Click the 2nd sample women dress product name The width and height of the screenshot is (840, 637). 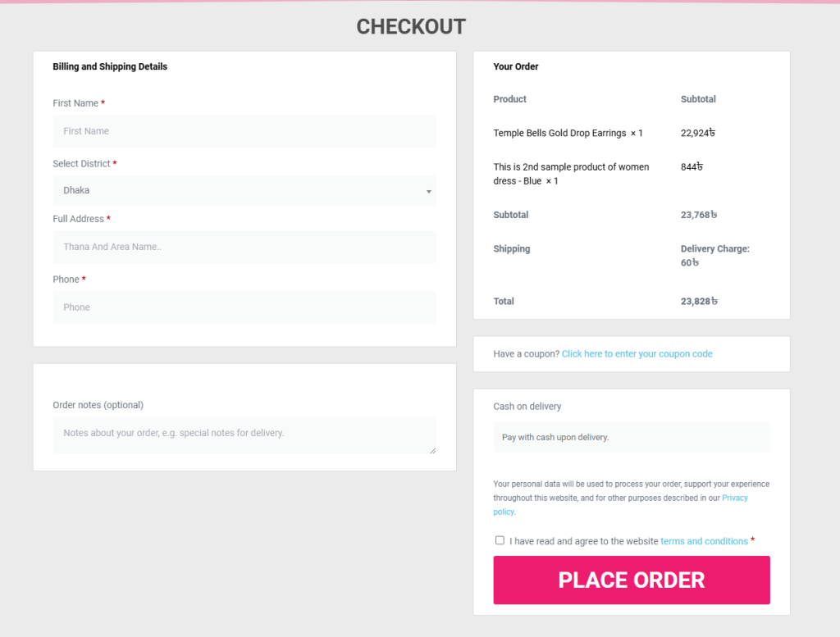(571, 167)
